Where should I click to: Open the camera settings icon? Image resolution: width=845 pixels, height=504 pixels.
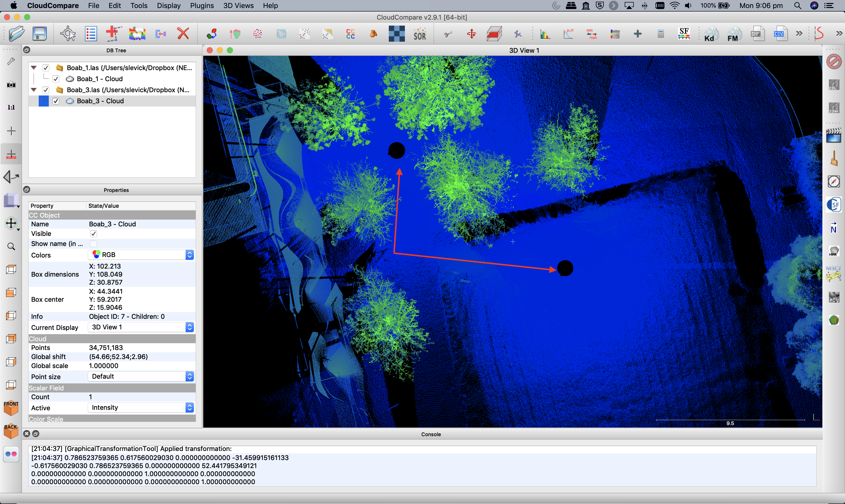11,84
